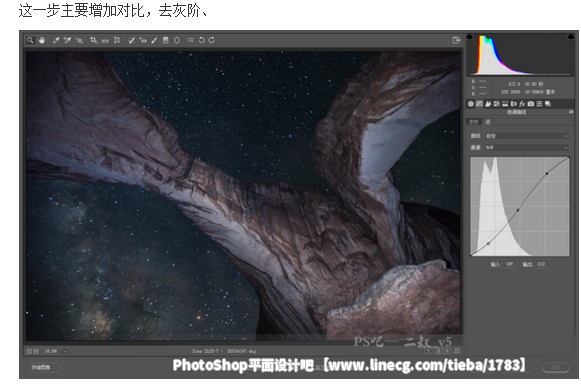Screen dimensions: 581x384
Task: Swap before and after settings
Action: (438, 351)
